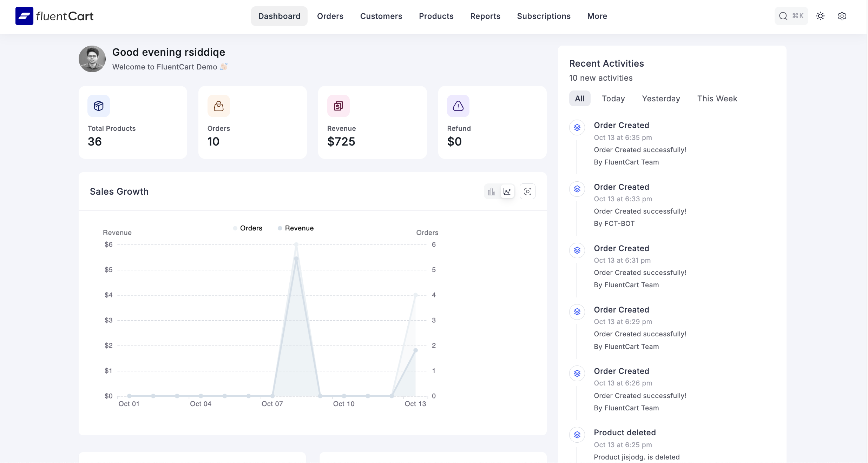The image size is (868, 463).
Task: Filter activities by Today tab
Action: [x=613, y=99]
